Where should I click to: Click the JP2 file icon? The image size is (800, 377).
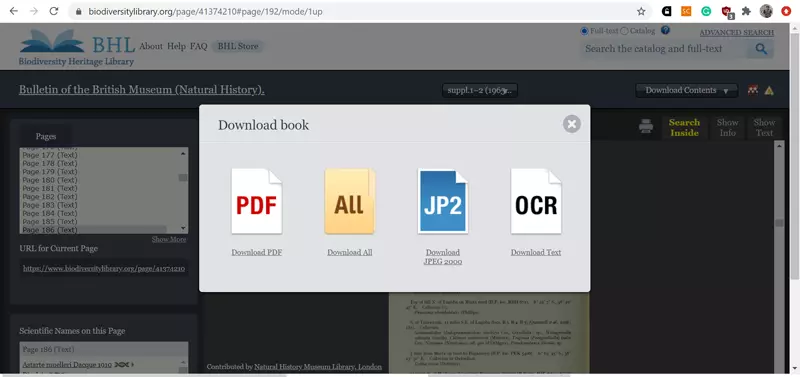(x=443, y=201)
